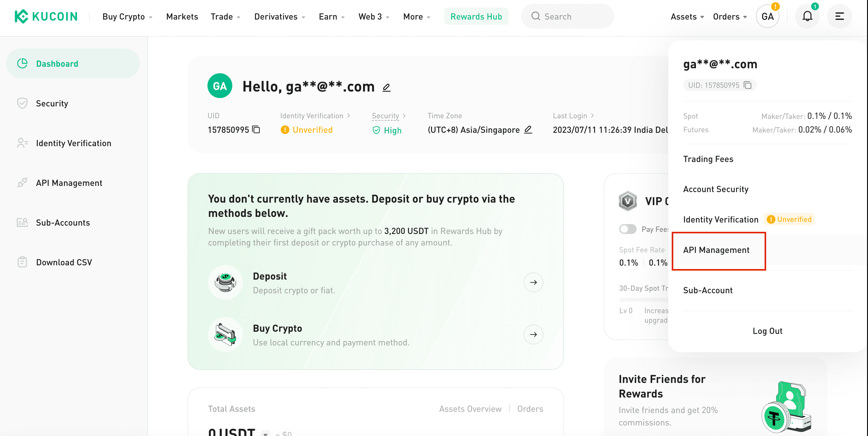Open the Markets page
868x436 pixels.
coord(182,16)
